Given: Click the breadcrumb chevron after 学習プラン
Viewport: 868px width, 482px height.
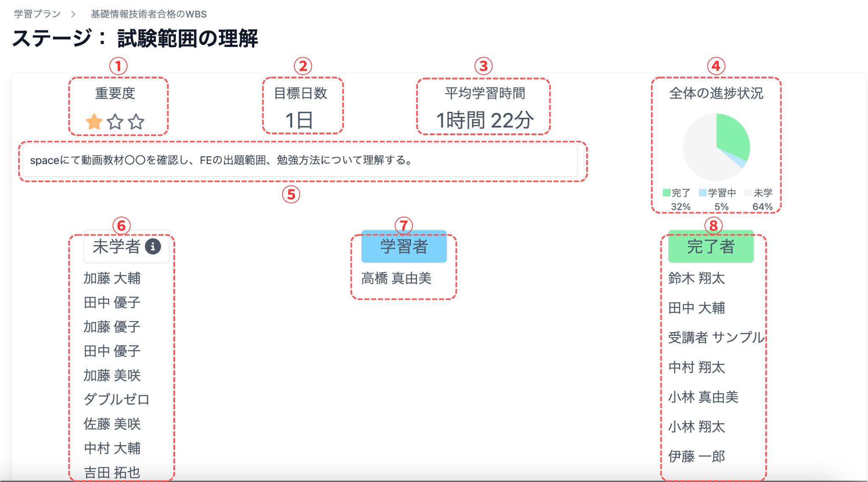Looking at the screenshot, I should click(73, 14).
